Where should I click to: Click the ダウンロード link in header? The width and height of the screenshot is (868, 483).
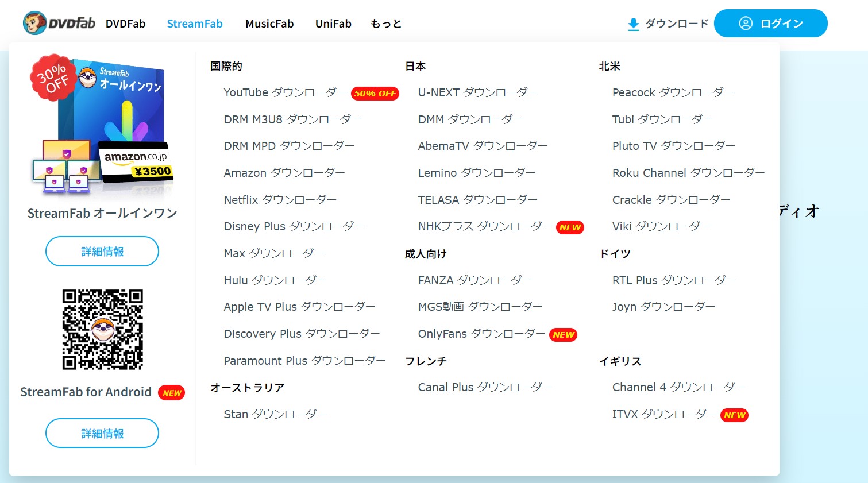coord(668,24)
